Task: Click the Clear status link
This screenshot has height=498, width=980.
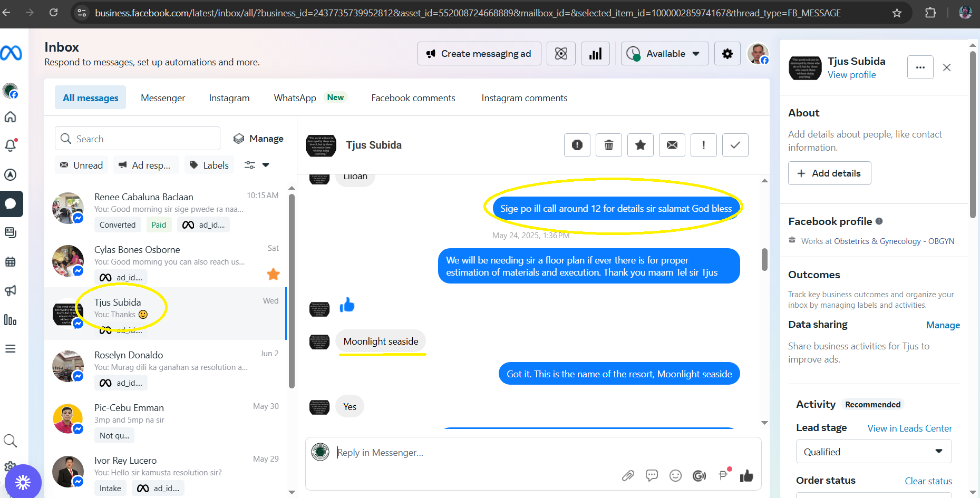Action: click(x=928, y=481)
